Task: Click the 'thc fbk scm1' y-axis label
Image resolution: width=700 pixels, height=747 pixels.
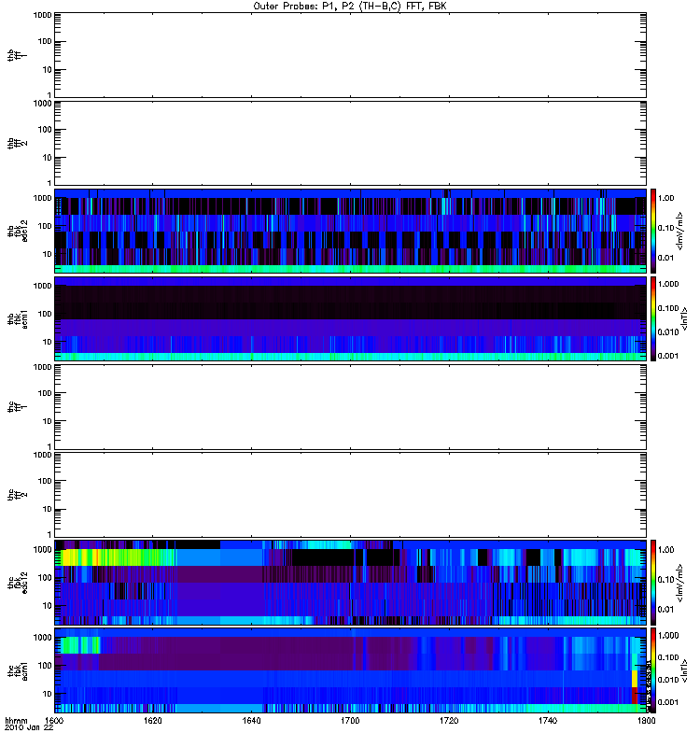Action: [x=18, y=670]
